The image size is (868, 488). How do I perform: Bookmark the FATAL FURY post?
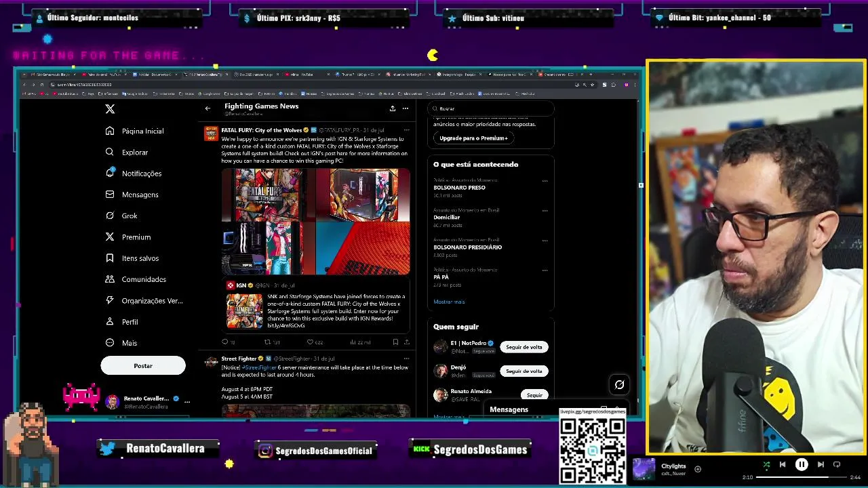(395, 342)
